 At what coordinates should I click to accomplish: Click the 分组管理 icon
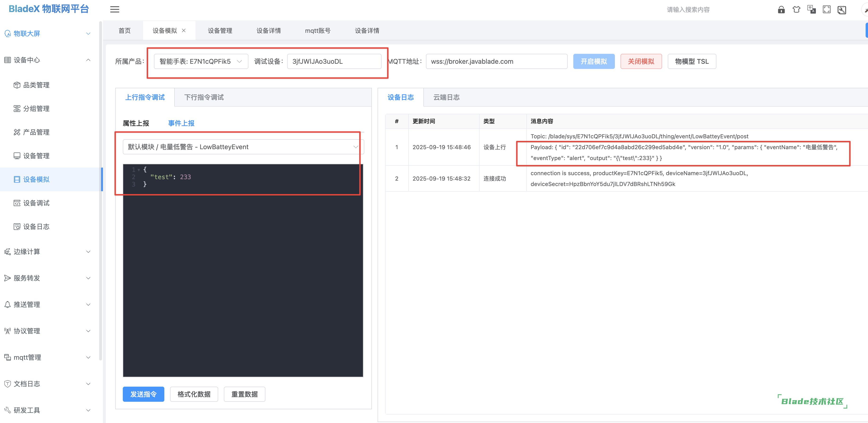(17, 108)
